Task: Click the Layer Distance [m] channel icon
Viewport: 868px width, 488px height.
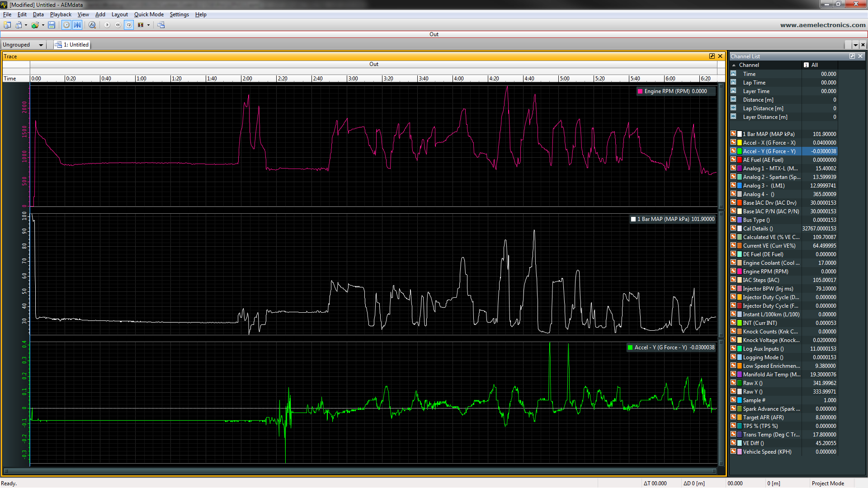Action: 733,117
